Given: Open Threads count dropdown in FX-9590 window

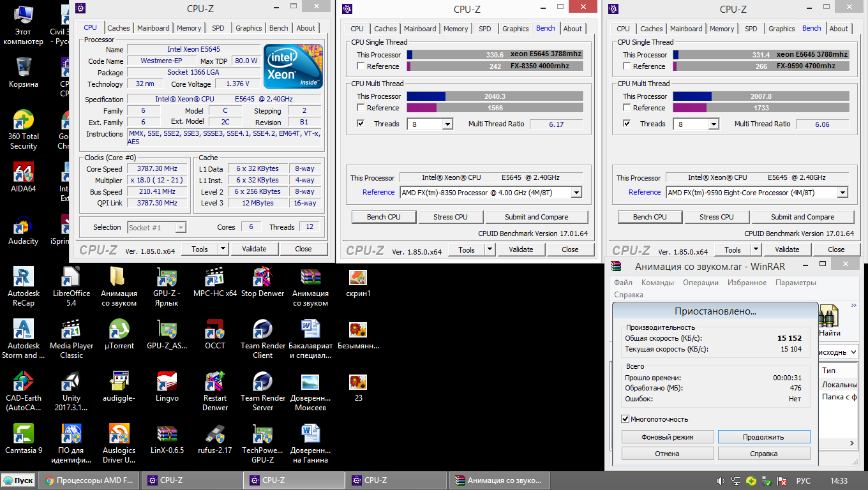Looking at the screenshot, I should point(714,124).
